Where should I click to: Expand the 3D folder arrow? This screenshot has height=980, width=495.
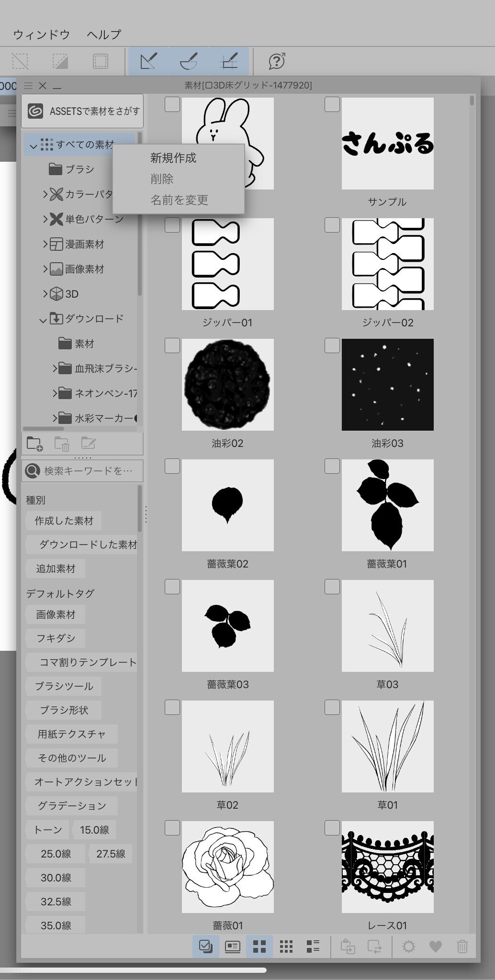pos(45,293)
